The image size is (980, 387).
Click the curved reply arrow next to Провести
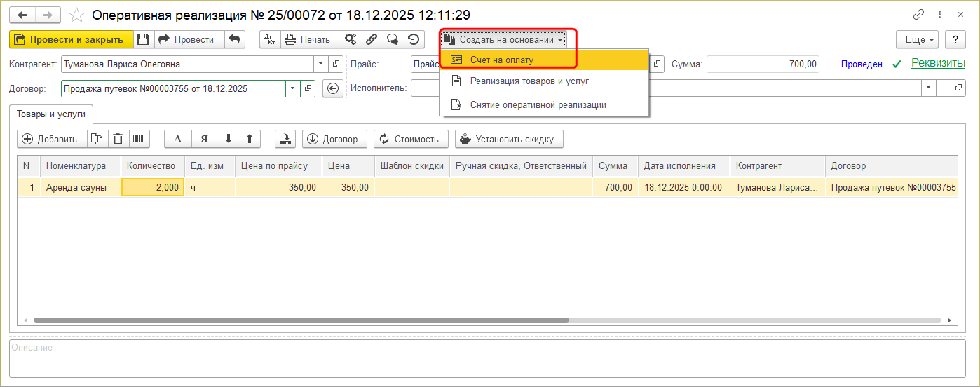click(235, 39)
